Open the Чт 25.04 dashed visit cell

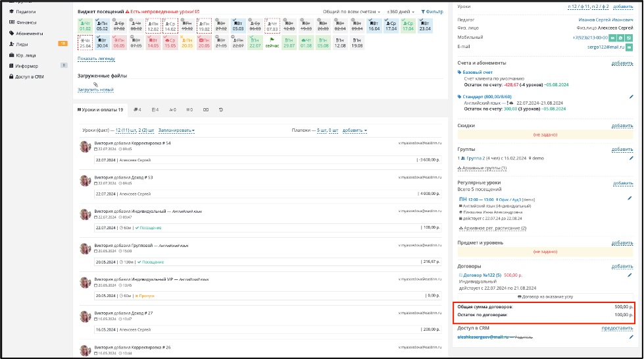pos(85,43)
